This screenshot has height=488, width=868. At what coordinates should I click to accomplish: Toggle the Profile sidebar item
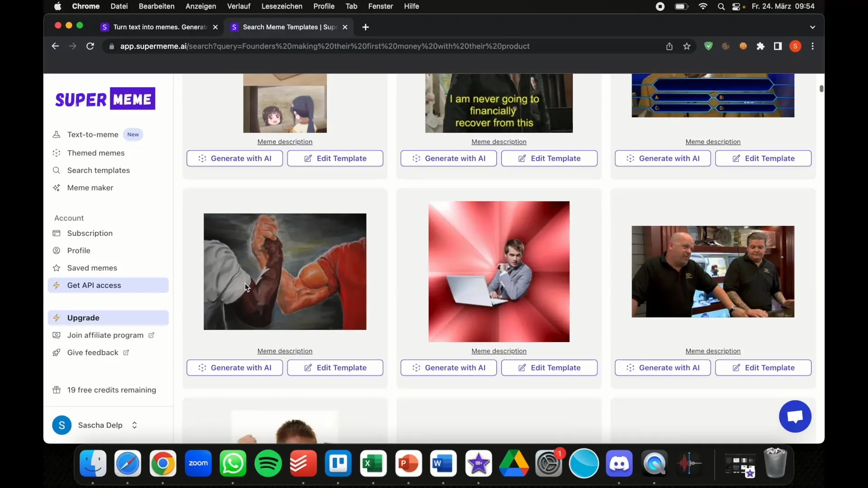[x=79, y=250]
